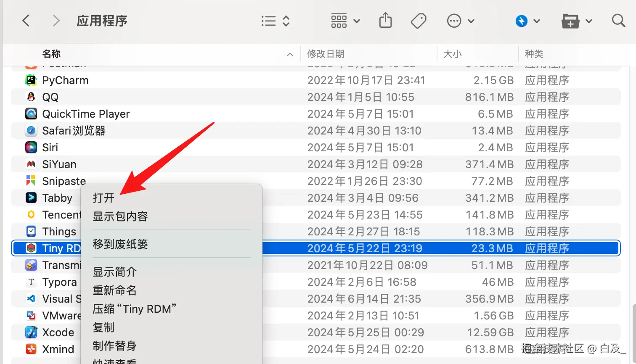This screenshot has width=636, height=364.
Task: Open the More actions ellipsis icon
Action: (x=454, y=21)
